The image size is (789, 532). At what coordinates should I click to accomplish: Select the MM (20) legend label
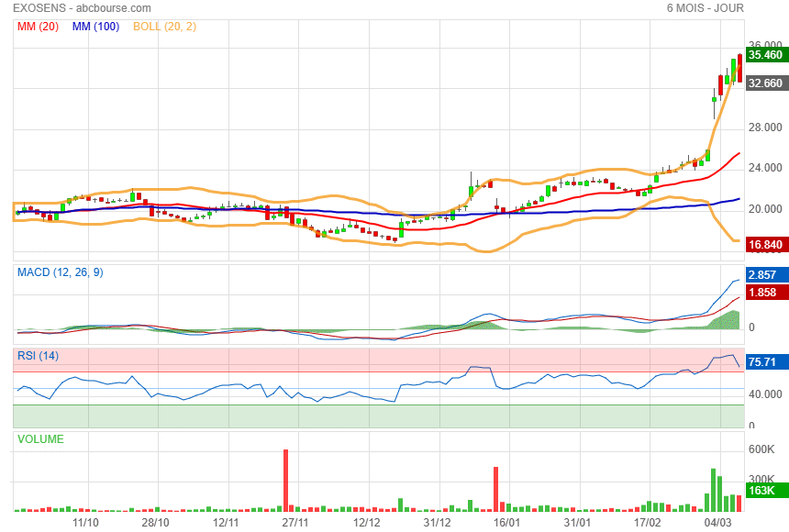pos(38,27)
